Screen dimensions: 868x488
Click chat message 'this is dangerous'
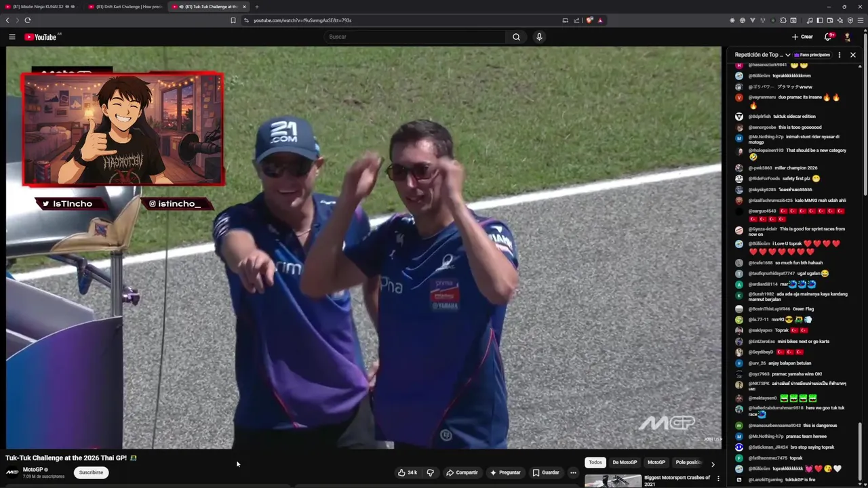tap(820, 426)
